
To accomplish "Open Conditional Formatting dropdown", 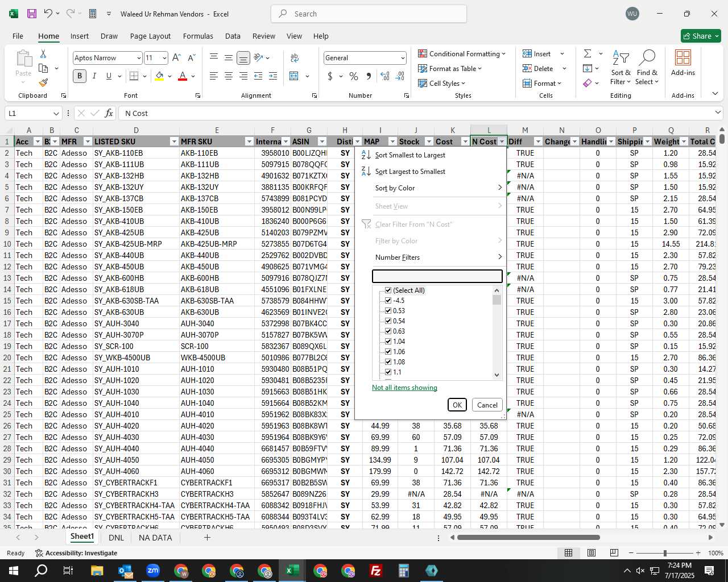I will click(x=462, y=53).
